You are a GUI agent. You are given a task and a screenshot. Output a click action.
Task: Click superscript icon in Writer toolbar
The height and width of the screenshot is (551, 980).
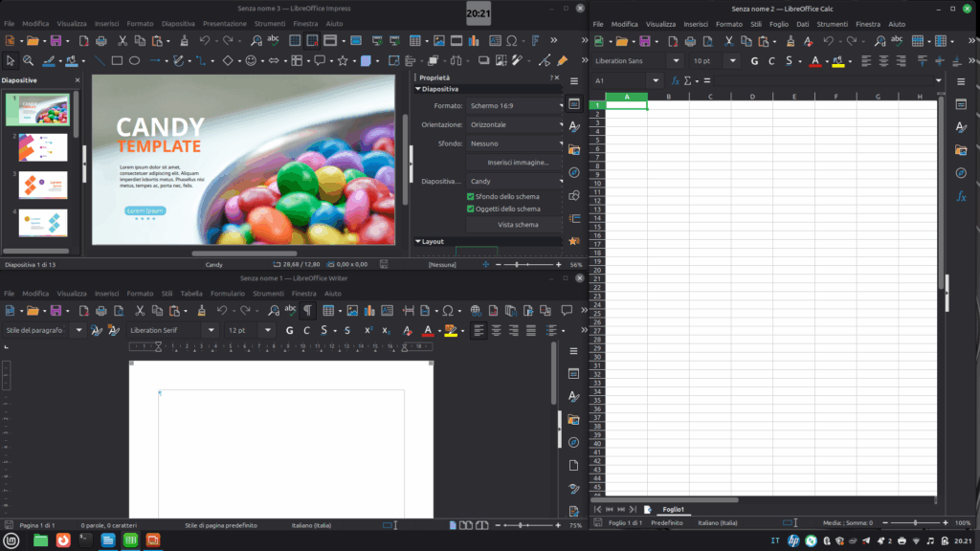[367, 330]
